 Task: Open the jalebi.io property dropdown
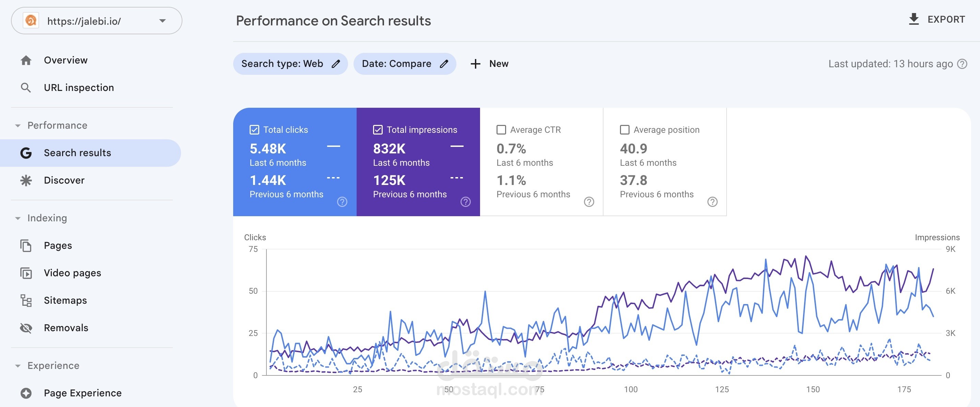point(97,21)
